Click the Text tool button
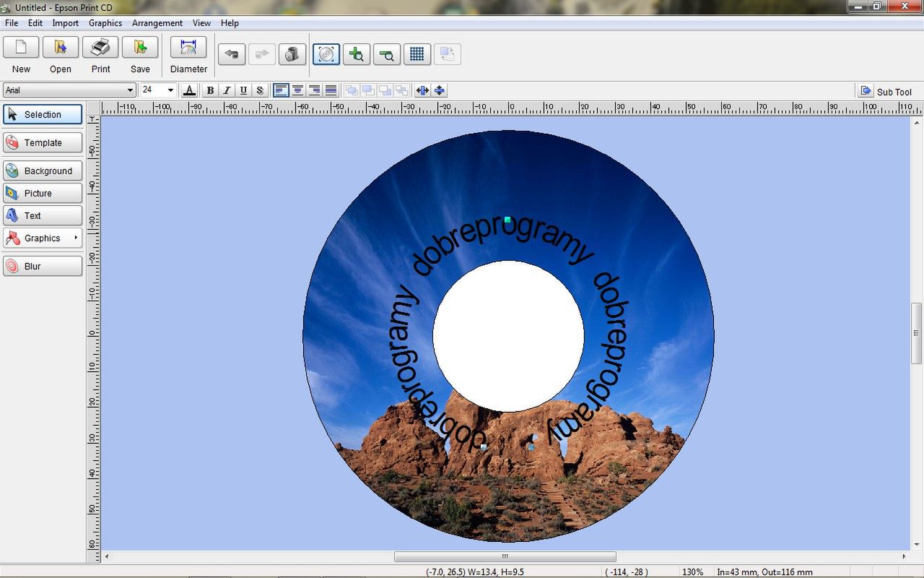 (43, 215)
